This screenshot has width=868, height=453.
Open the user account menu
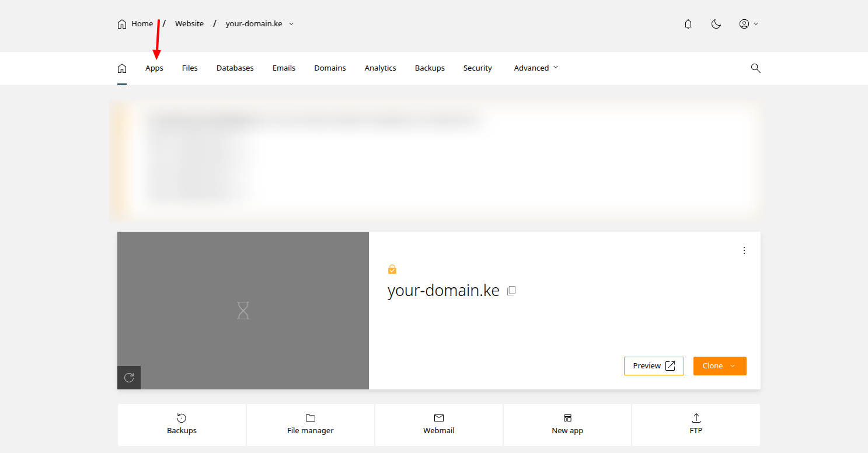click(x=748, y=24)
